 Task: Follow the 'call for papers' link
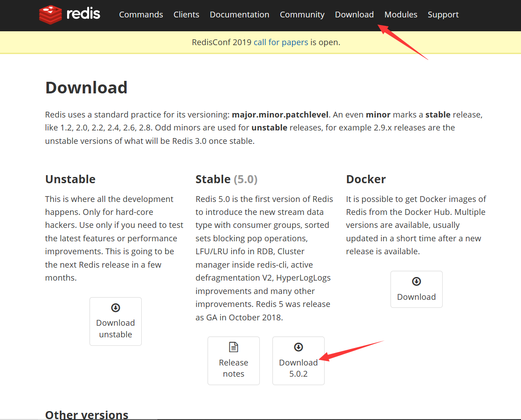coord(281,42)
